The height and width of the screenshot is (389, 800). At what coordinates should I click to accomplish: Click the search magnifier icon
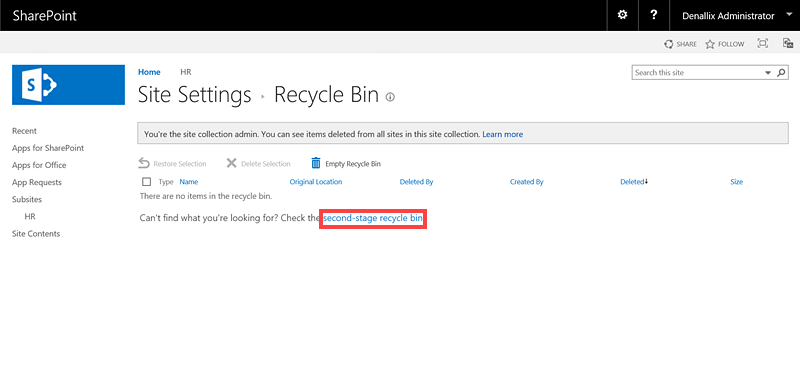coord(781,72)
